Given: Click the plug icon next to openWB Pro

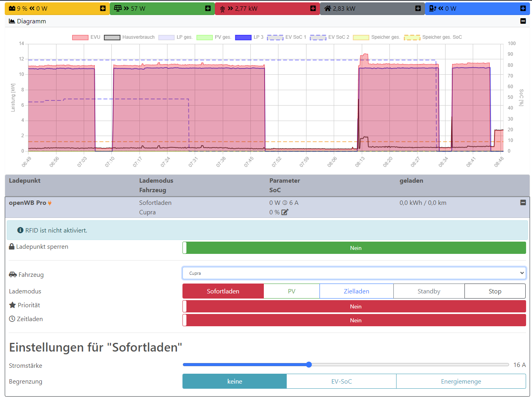Looking at the screenshot, I should pyautogui.click(x=50, y=203).
